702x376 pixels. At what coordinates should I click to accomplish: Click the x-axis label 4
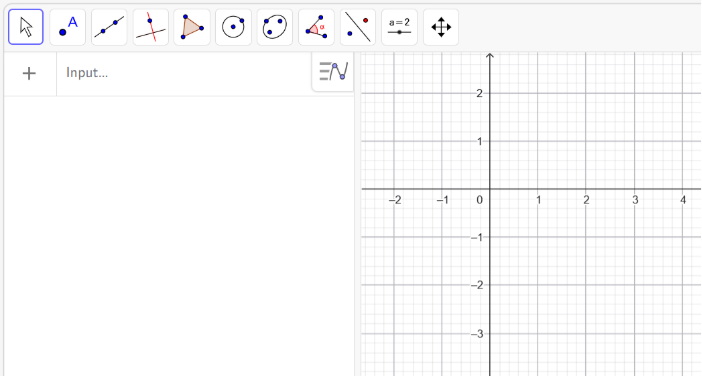(683, 200)
